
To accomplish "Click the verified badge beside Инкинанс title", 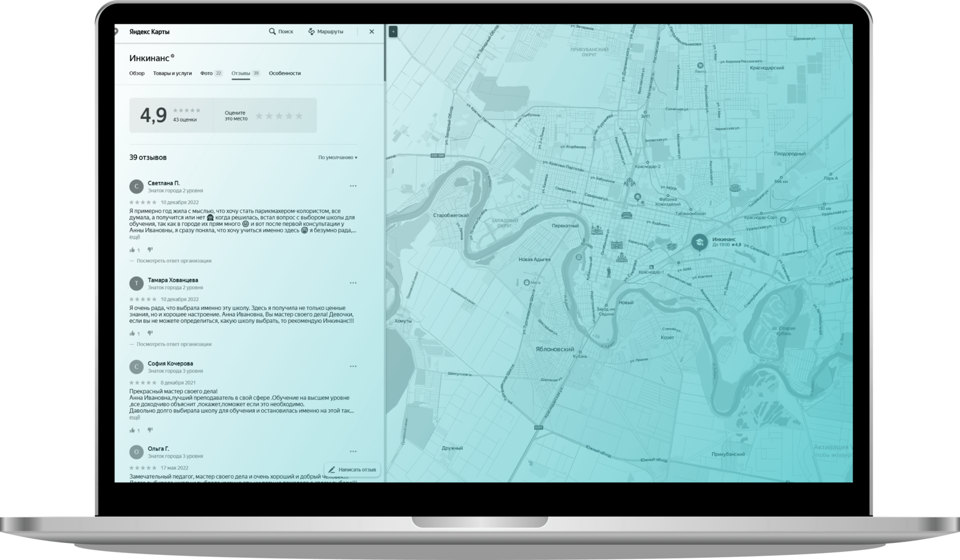I will click(x=173, y=56).
